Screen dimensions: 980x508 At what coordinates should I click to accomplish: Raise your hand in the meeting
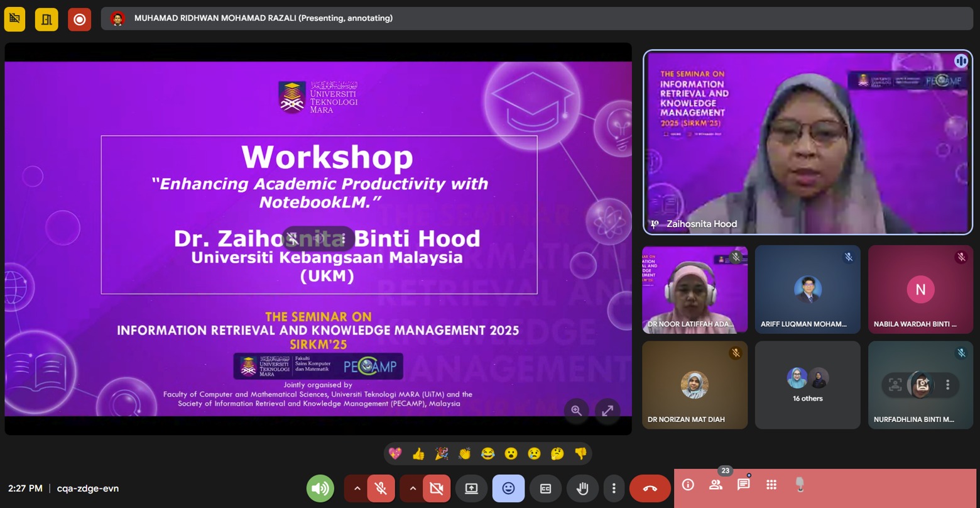(x=582, y=489)
